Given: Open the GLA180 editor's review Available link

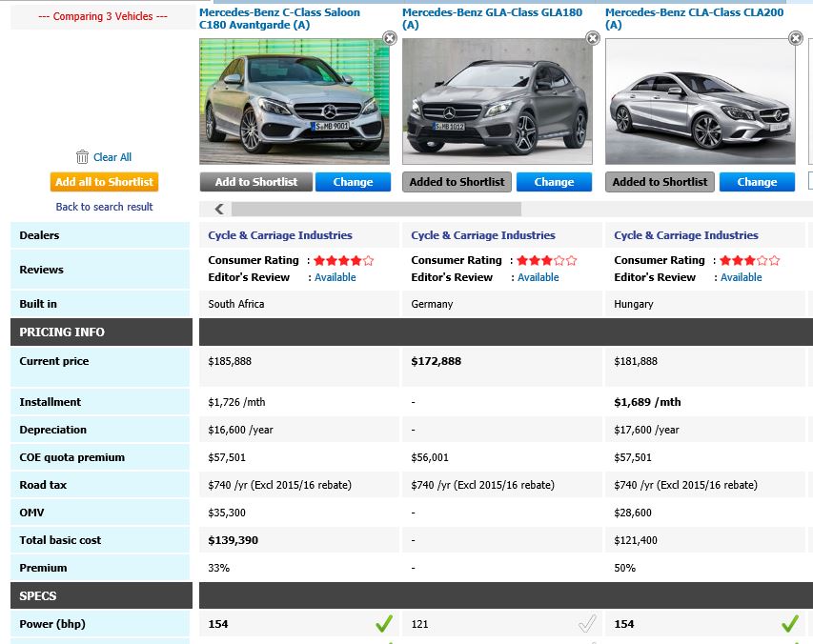Looking at the screenshot, I should pos(539,277).
